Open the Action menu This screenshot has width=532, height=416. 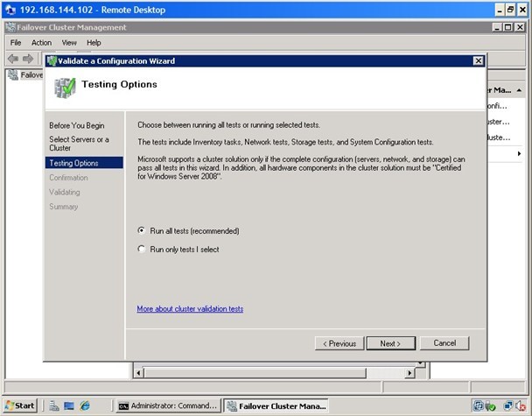(41, 42)
